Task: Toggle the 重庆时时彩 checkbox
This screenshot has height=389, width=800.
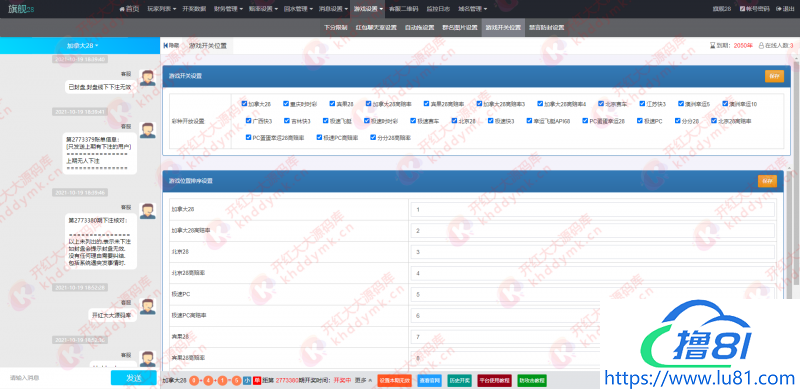Action: [286, 104]
